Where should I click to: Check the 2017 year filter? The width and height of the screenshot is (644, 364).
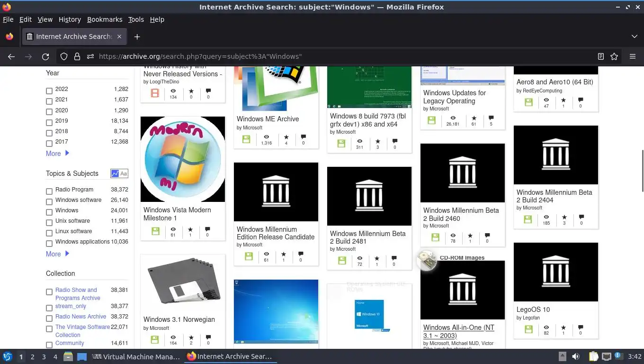point(49,143)
